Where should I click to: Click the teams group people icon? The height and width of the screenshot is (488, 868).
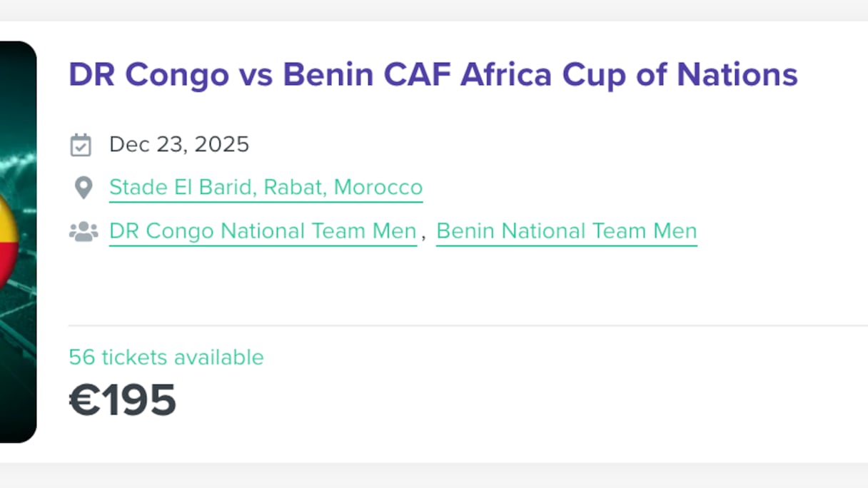(84, 231)
